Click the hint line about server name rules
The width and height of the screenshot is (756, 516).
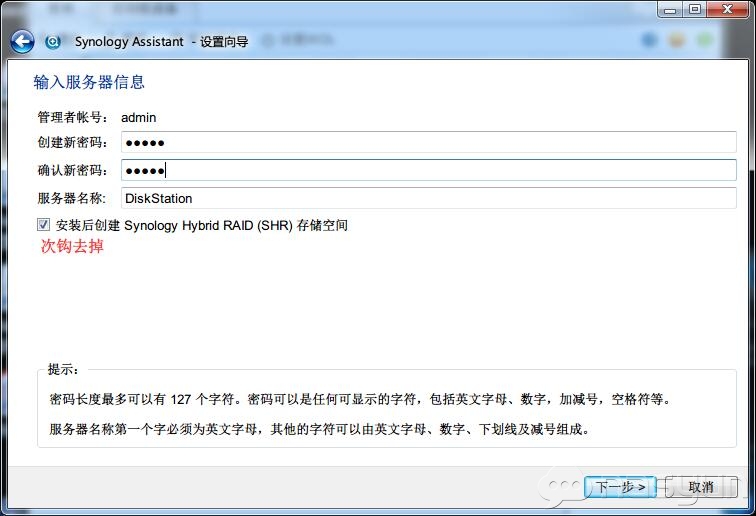pyautogui.click(x=319, y=429)
